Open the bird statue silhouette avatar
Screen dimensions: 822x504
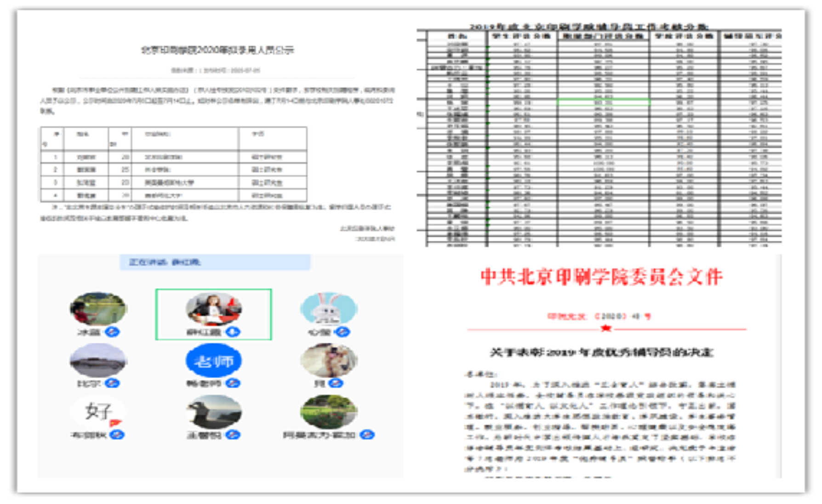[x=214, y=412]
